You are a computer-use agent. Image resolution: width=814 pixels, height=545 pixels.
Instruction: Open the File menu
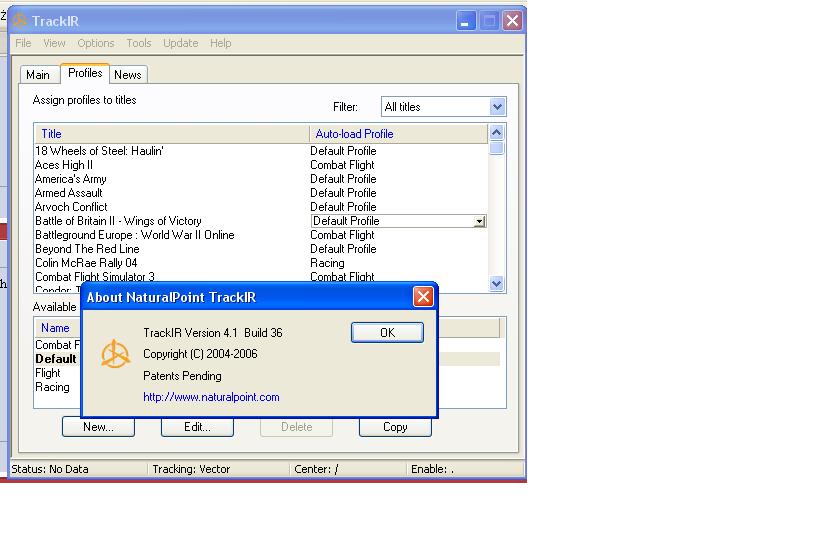pos(23,43)
